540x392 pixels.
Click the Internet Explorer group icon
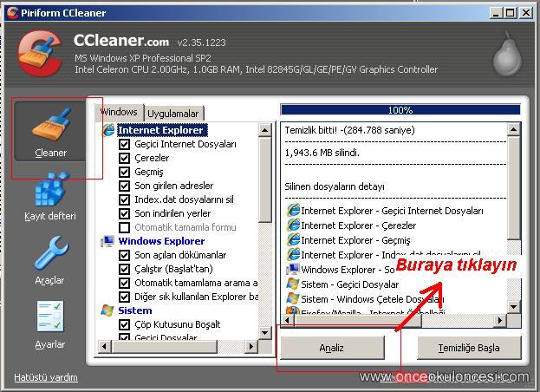point(108,130)
